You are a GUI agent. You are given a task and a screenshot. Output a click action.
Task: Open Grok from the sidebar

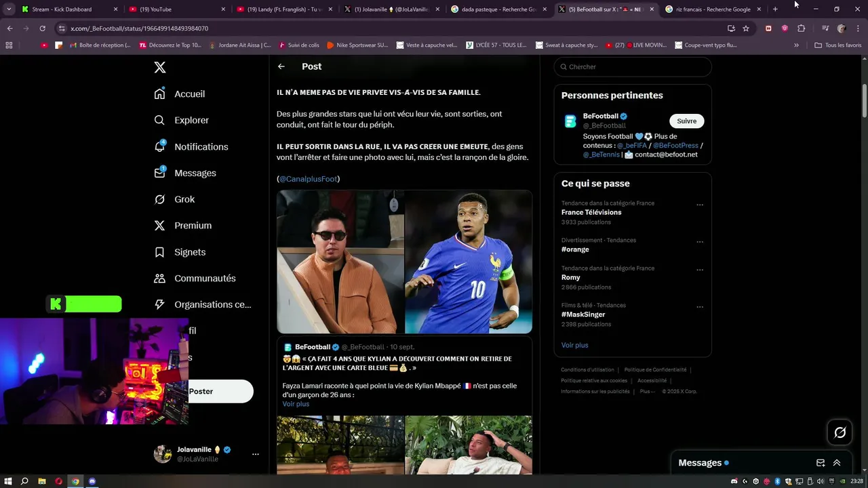point(174,199)
